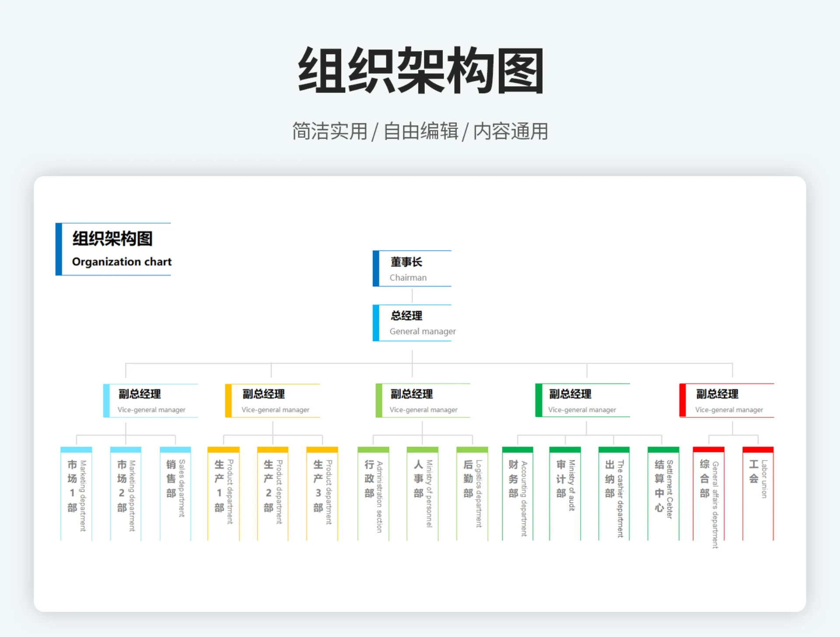The image size is (840, 637).
Task: Select the 董事长 (Chairman) box
Action: coord(412,269)
